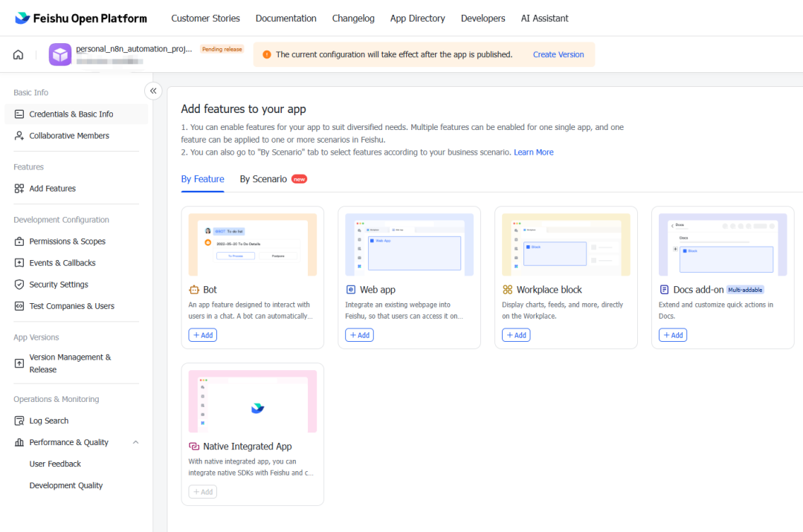
Task: Open the Learn More link
Action: (533, 152)
